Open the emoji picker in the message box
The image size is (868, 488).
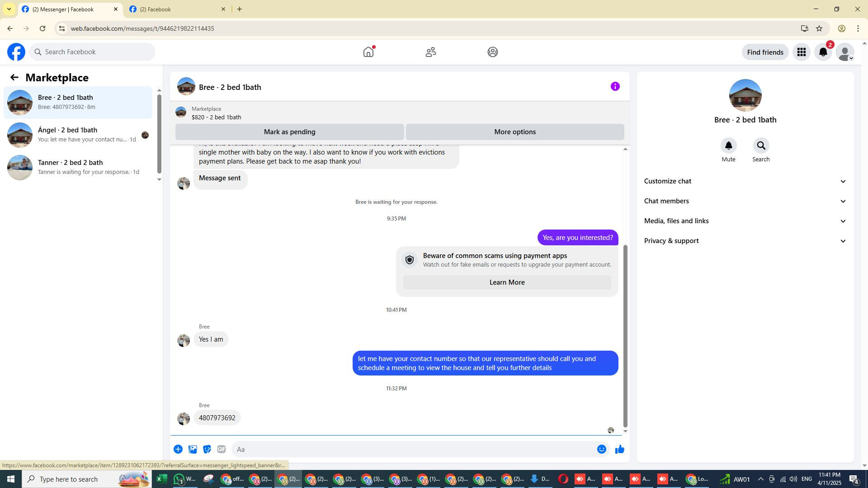[x=602, y=449]
